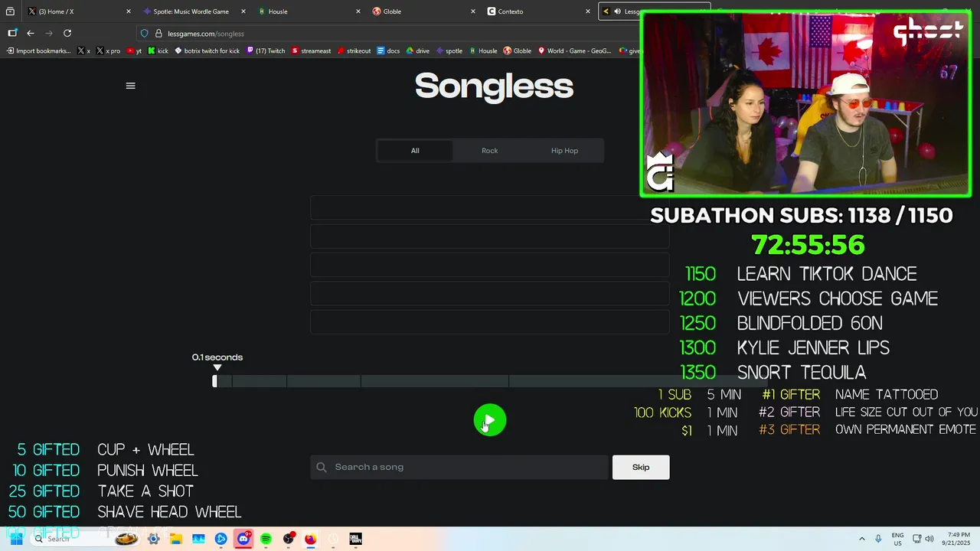Open the volume tray icon
The image size is (980, 551).
click(x=929, y=539)
